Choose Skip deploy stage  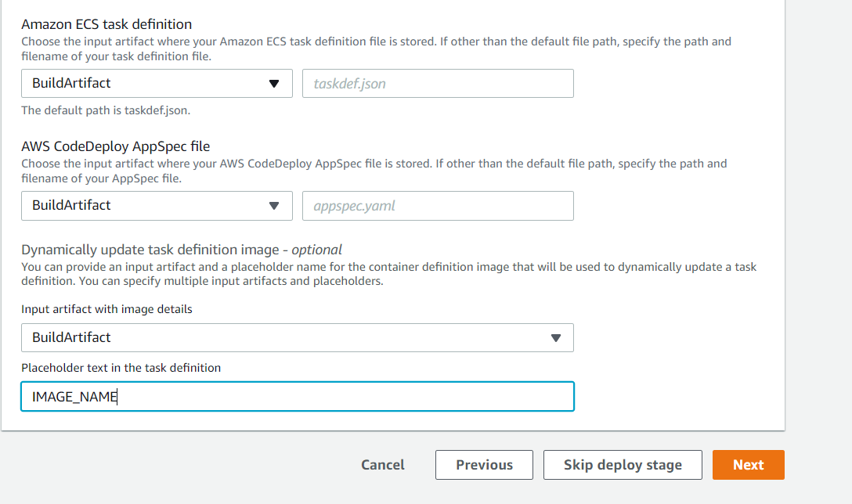tap(623, 465)
